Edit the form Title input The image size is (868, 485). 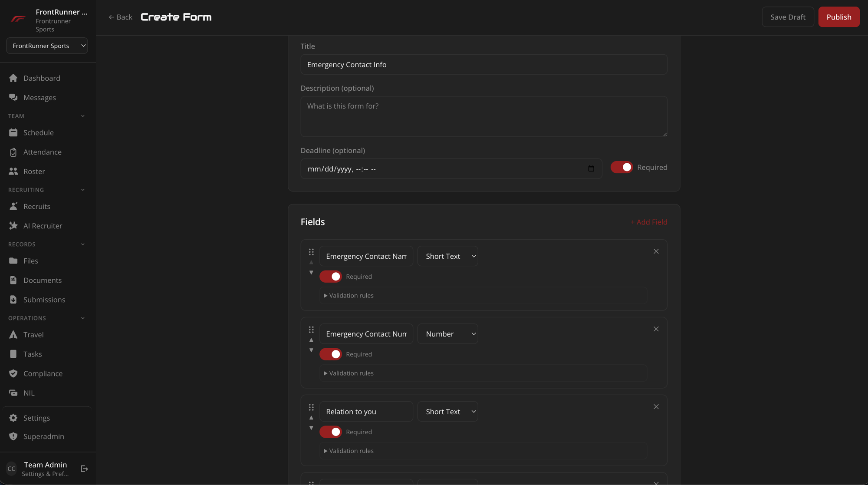tap(484, 64)
